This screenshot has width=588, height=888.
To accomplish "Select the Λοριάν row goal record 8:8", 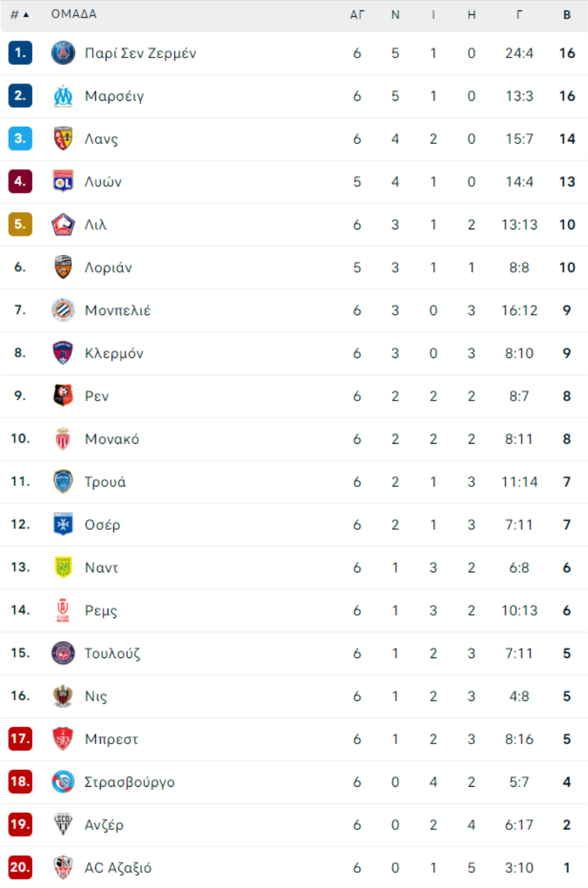I will pyautogui.click(x=519, y=267).
